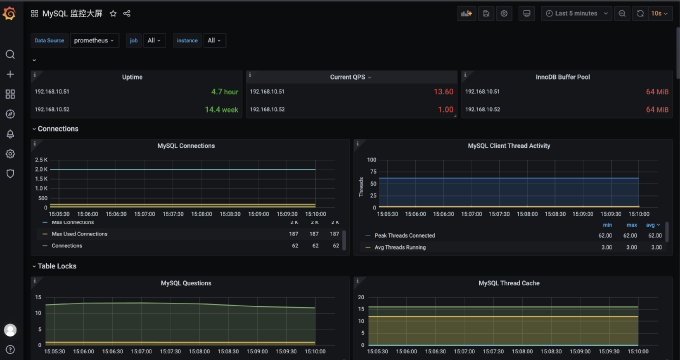
Task: Open the search icon in sidebar
Action: [x=10, y=54]
